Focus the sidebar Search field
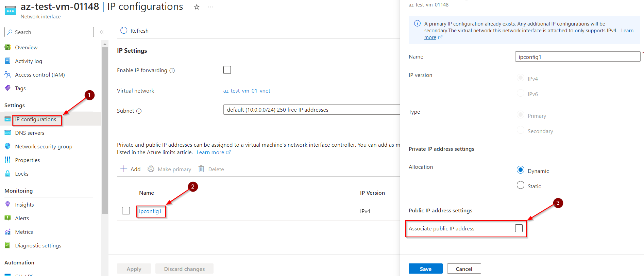644x276 pixels. point(49,32)
